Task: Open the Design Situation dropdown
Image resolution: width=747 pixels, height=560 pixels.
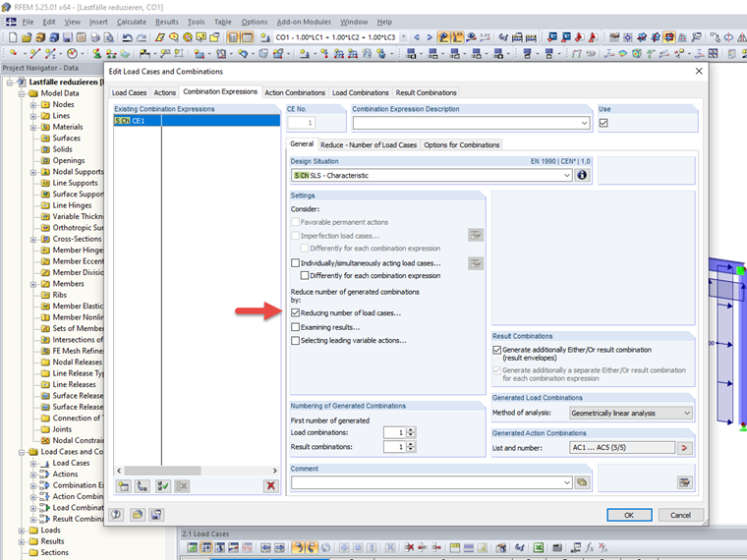Action: pyautogui.click(x=566, y=175)
